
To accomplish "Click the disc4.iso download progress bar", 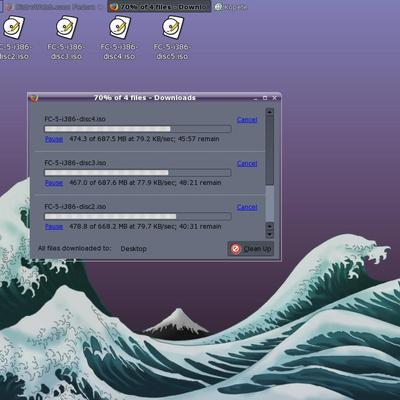I will click(x=138, y=129).
